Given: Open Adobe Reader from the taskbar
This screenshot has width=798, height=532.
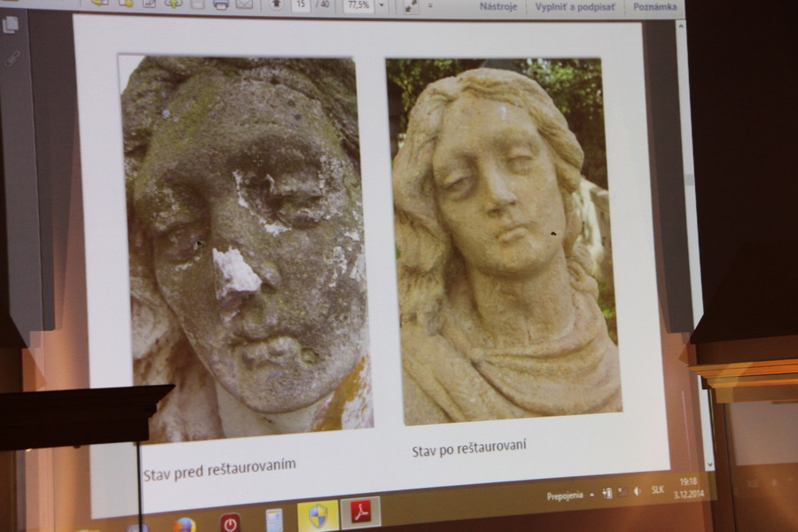Looking at the screenshot, I should (x=361, y=512).
